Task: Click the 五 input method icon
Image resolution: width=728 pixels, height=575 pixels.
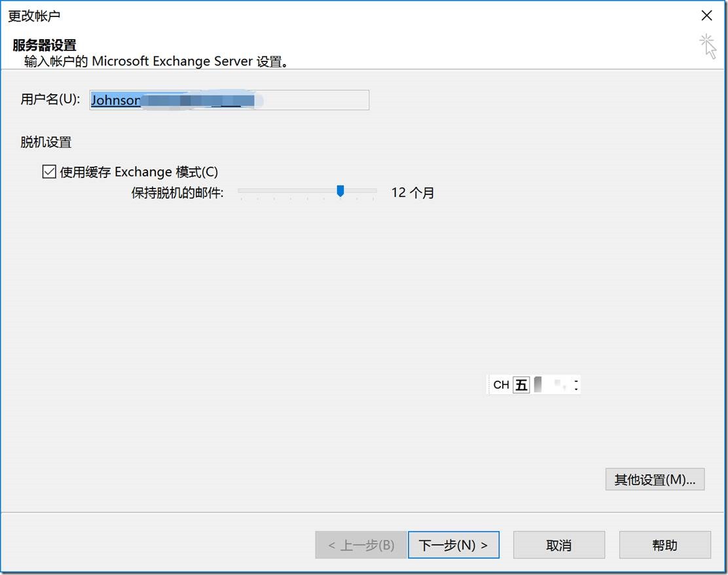Action: (x=521, y=385)
